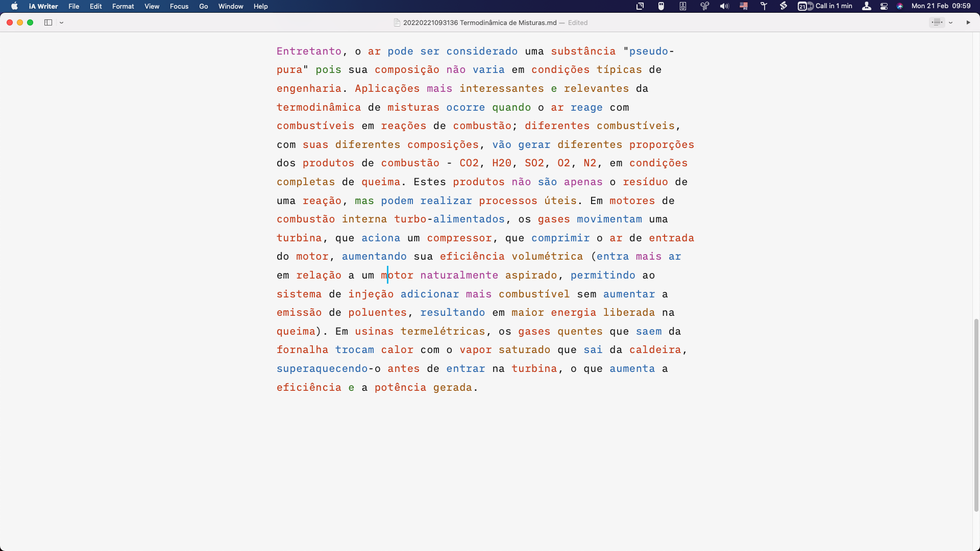
Task: Toggle the focus mode button in toolbar
Action: tap(937, 22)
